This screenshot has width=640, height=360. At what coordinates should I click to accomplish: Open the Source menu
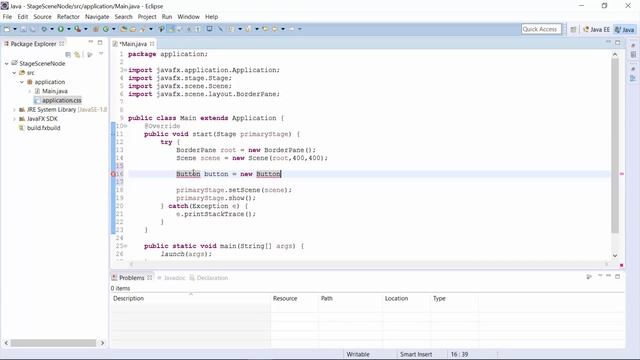[x=42, y=17]
